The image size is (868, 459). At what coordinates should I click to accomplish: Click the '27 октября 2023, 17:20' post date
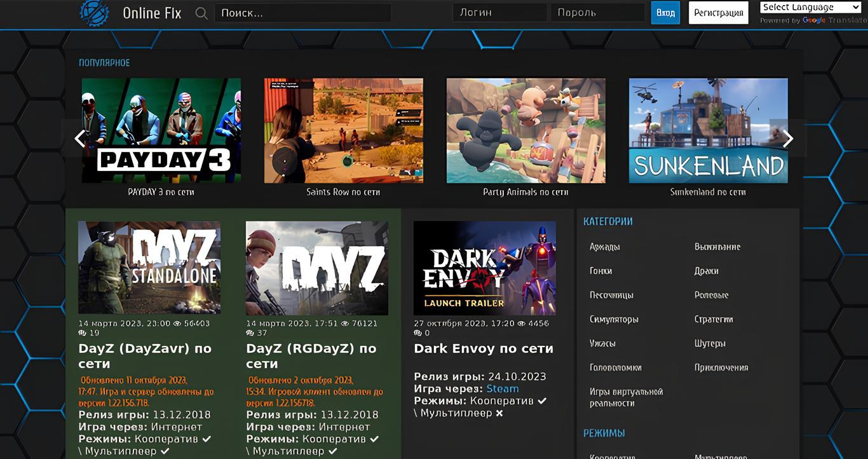(x=463, y=324)
